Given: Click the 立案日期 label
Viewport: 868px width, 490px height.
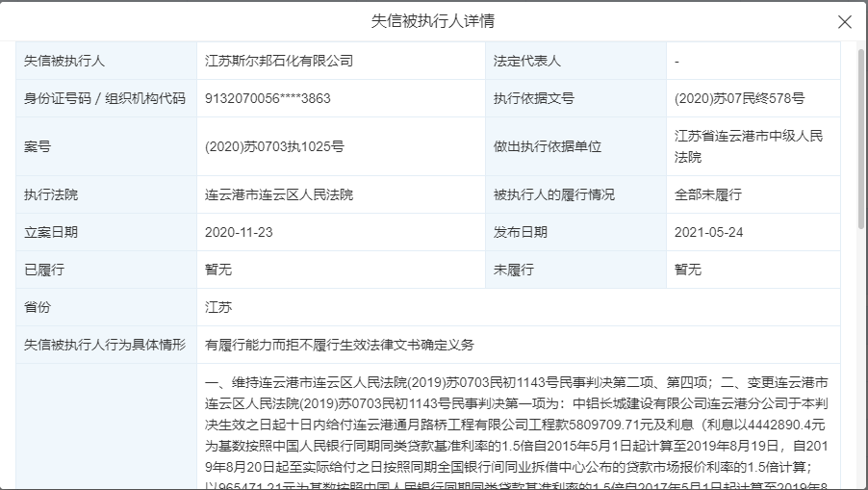Looking at the screenshot, I should (51, 232).
